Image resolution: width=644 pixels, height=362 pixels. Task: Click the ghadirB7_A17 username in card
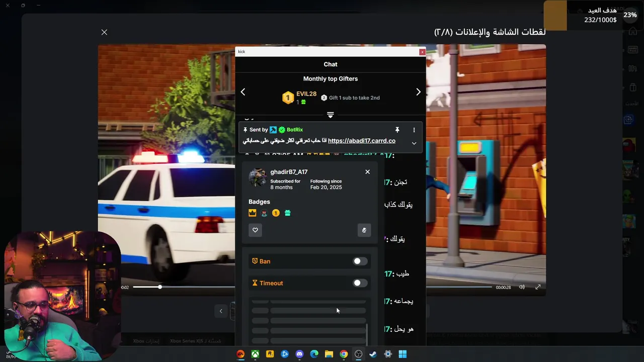coord(289,172)
